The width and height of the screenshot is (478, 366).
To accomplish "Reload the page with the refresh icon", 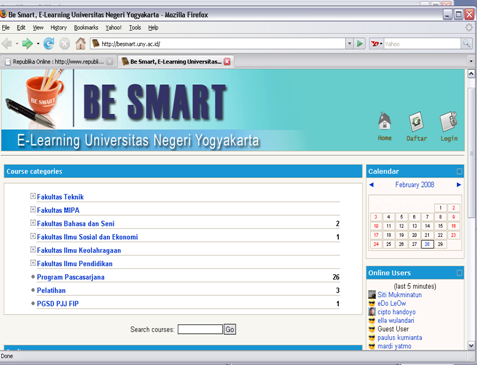I will [49, 44].
